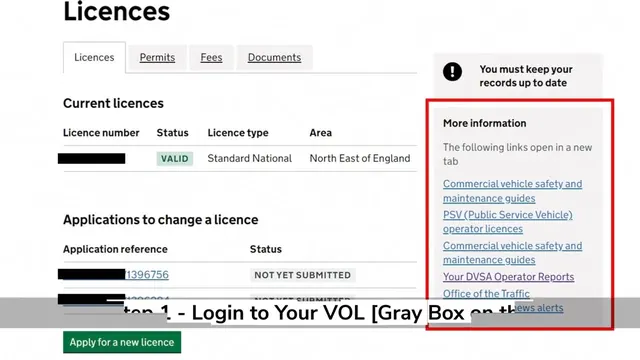This screenshot has width=640, height=360.
Task: Open first Commercial vehicle safety and maintenance guides link
Action: coord(512,191)
